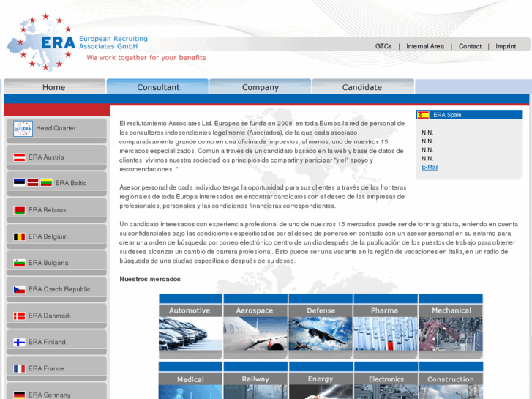Open the Aerospace market airplane image
The height and width of the screenshot is (399, 532).
click(255, 333)
